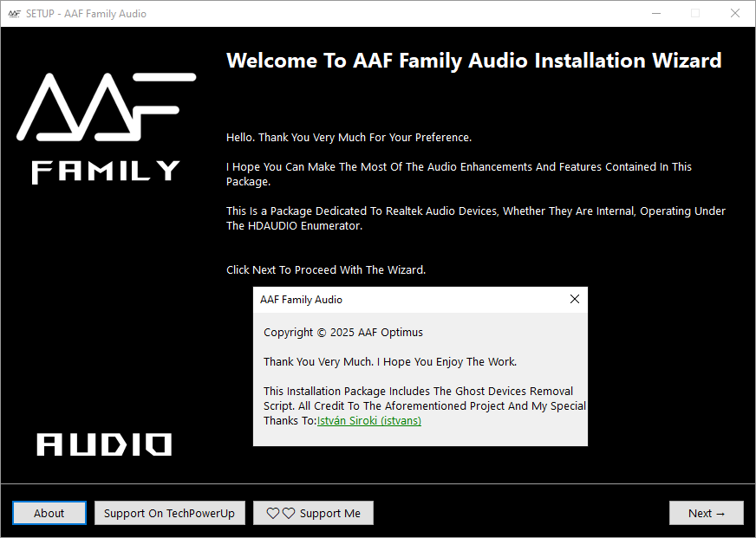Screen dimensions: 756x538
Task: Click the Support Me hearts button
Action: click(x=313, y=513)
